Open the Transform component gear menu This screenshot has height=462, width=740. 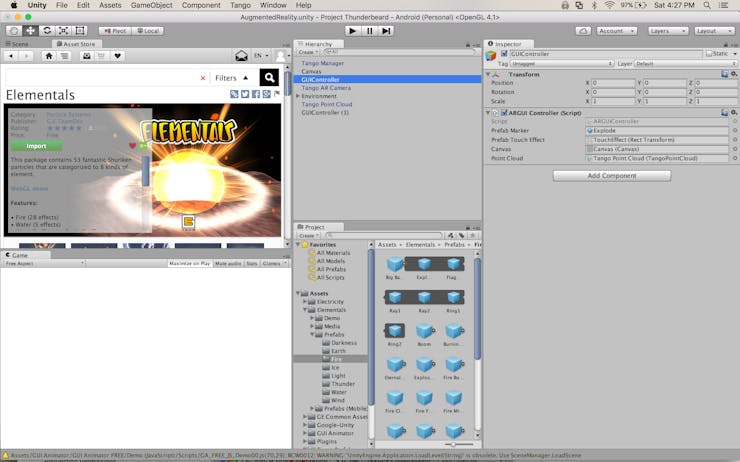734,74
